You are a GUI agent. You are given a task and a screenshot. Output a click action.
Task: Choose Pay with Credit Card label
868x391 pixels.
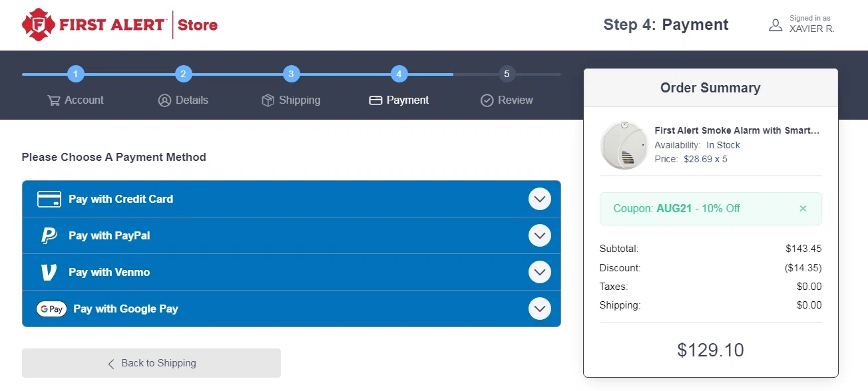point(120,199)
